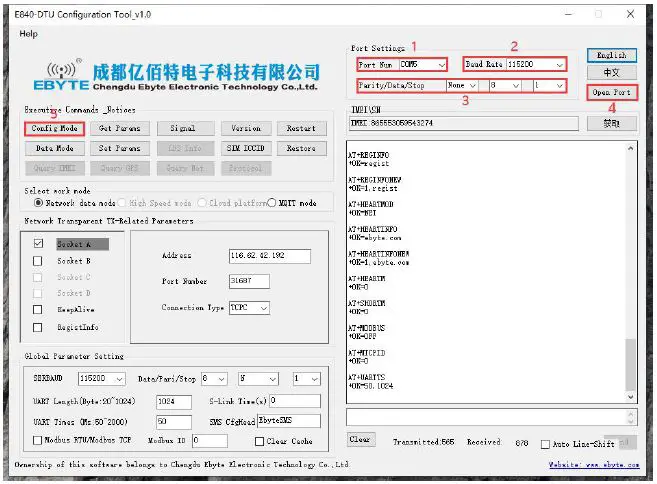The image size is (657, 484).
Task: Open the data bits 8 dropdown in Port Settings
Action: tap(505, 85)
